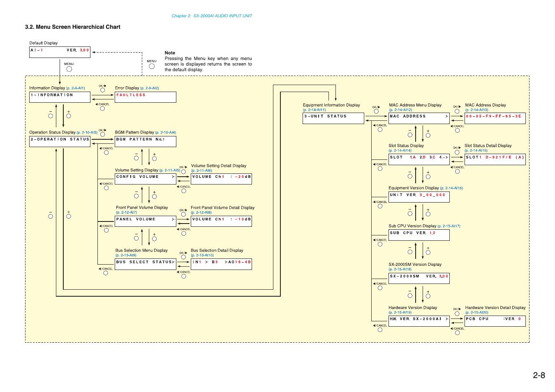Open page reference p. 2-11-AI5

(x=170, y=171)
